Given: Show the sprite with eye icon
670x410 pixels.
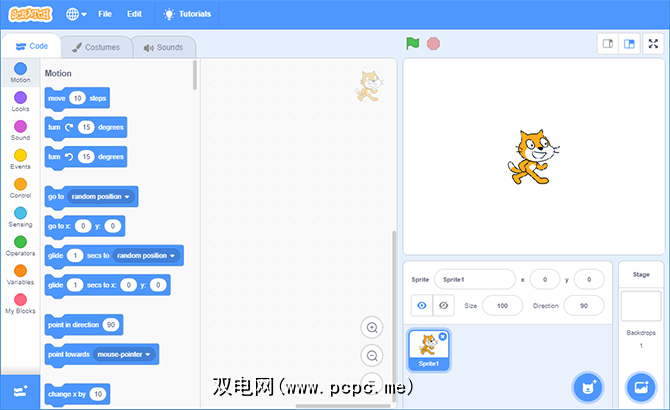Looking at the screenshot, I should click(422, 305).
